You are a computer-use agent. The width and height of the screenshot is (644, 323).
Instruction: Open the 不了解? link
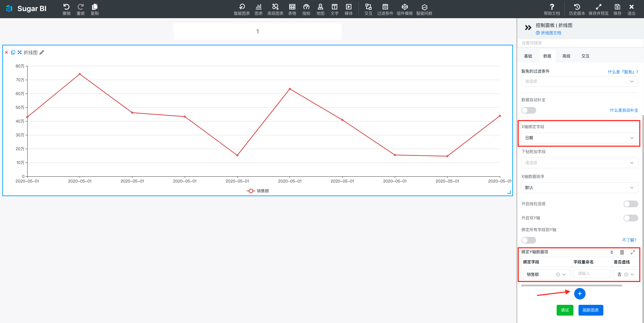point(629,240)
